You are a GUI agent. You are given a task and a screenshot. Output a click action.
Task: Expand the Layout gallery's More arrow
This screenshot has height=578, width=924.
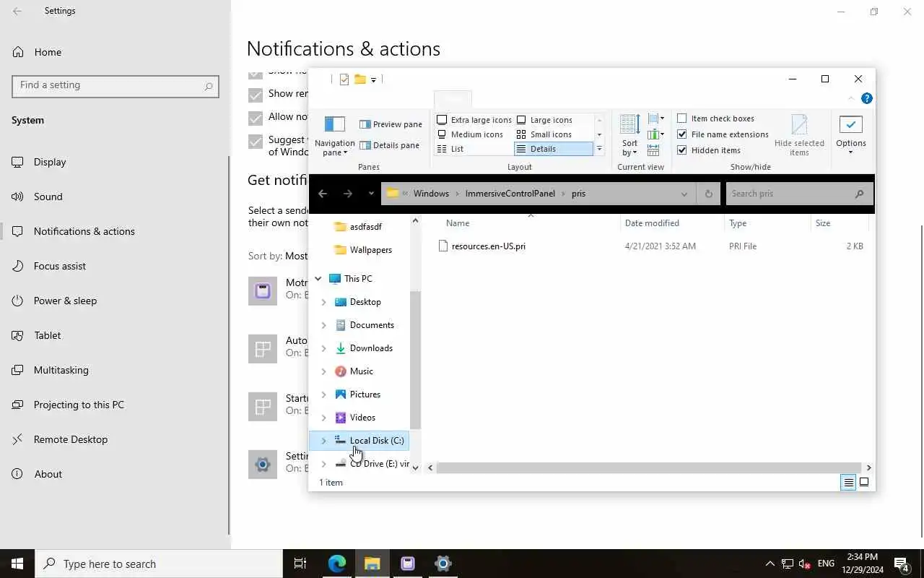pyautogui.click(x=598, y=149)
